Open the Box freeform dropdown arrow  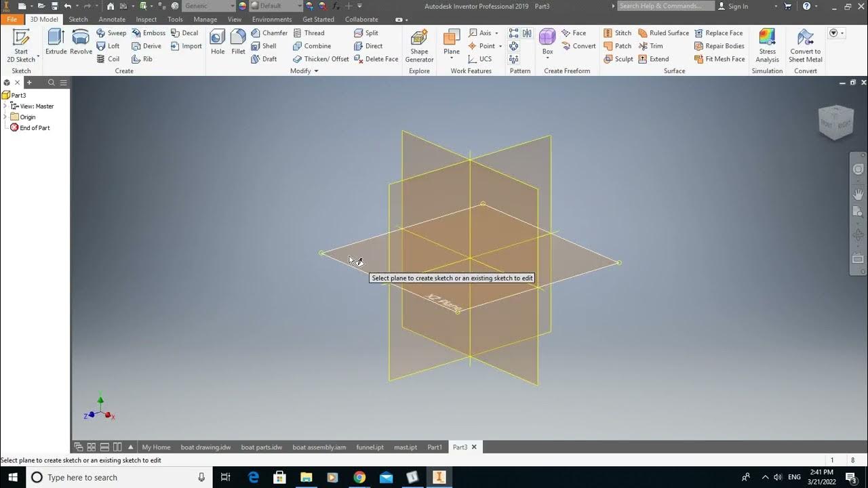(547, 58)
